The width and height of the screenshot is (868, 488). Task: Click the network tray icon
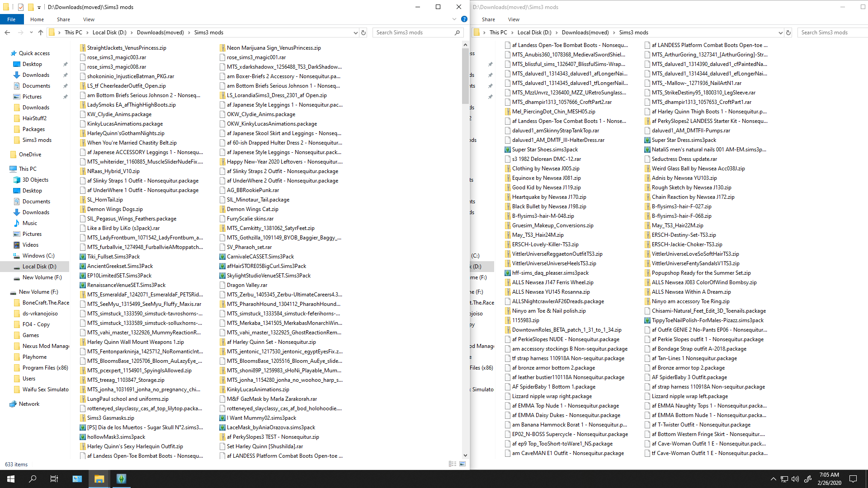pos(784,479)
